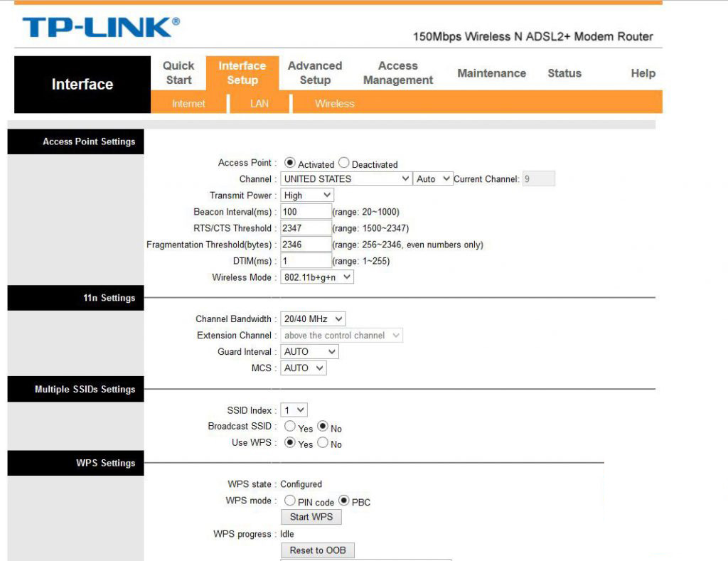Expand the Channel Bandwidth dropdown

(313, 319)
